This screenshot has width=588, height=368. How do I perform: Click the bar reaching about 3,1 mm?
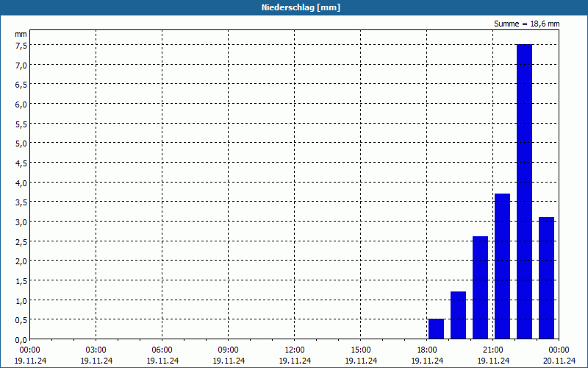(x=546, y=278)
